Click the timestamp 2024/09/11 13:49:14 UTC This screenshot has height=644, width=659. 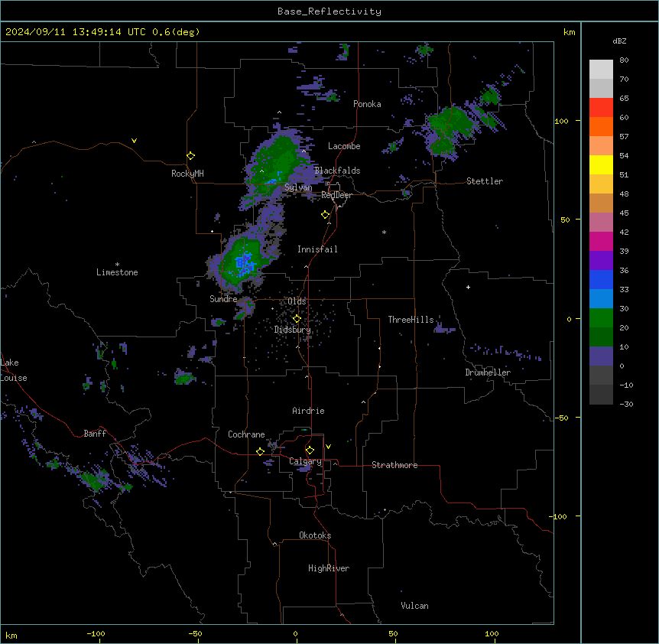(x=76, y=32)
